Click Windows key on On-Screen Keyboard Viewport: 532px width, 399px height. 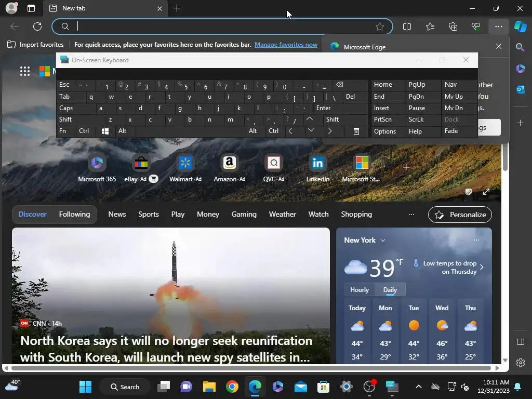click(105, 131)
